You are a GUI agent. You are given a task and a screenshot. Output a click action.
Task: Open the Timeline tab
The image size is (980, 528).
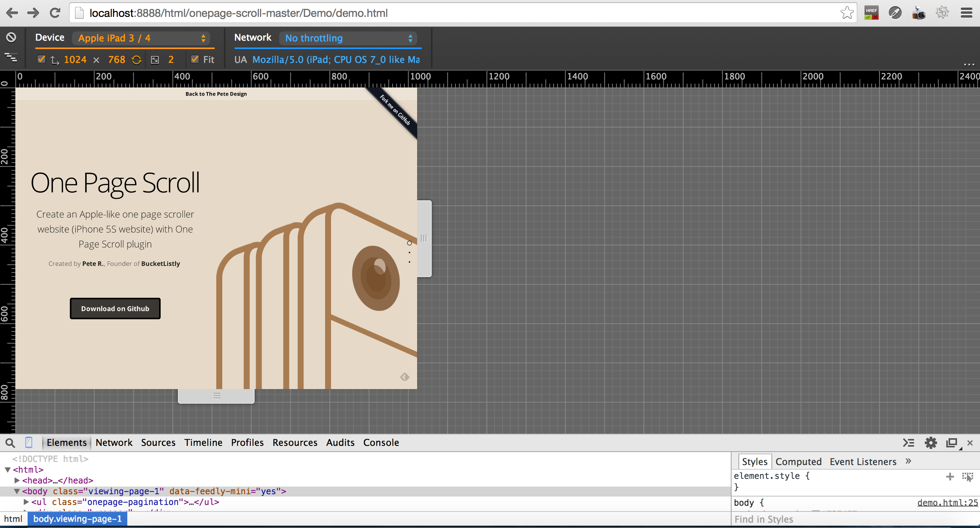(x=203, y=443)
